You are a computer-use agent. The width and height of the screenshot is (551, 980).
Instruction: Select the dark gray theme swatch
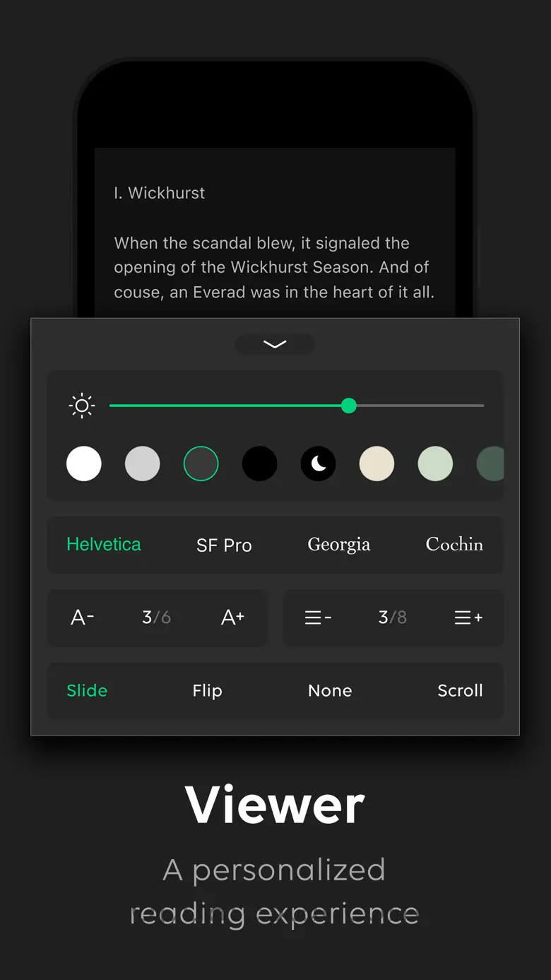(x=201, y=464)
